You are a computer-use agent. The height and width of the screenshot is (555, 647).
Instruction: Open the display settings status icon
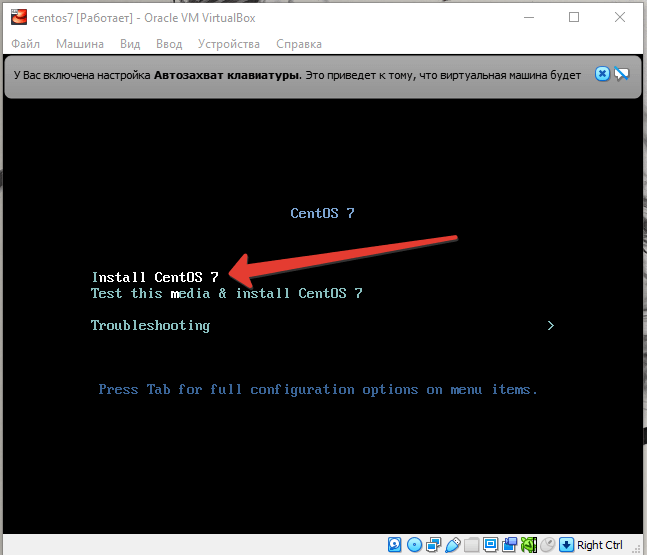[x=490, y=545]
